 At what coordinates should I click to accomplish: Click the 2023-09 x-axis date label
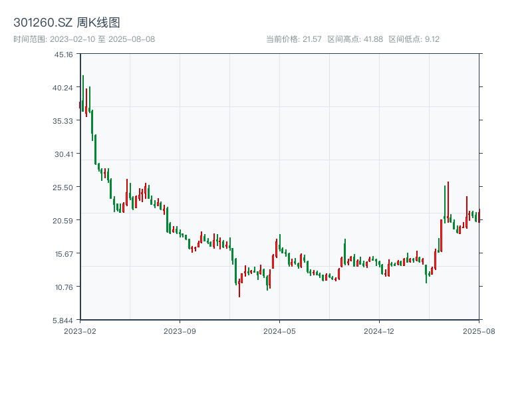tap(180, 330)
